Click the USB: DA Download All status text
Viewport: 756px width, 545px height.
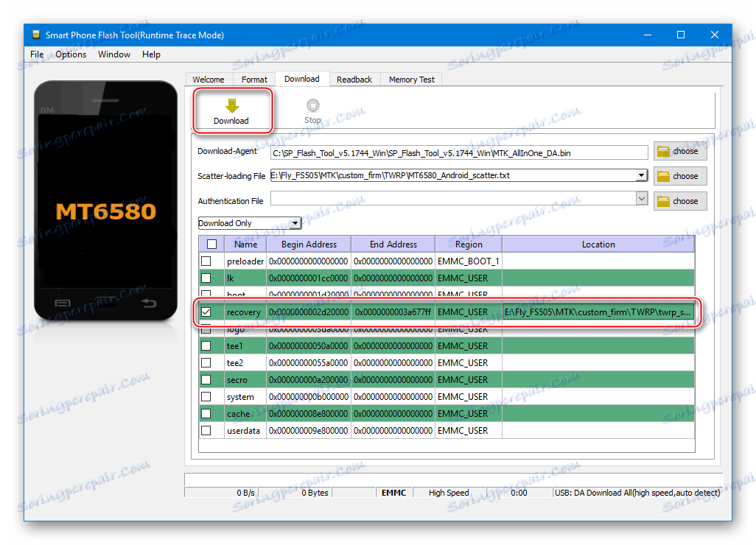click(637, 493)
